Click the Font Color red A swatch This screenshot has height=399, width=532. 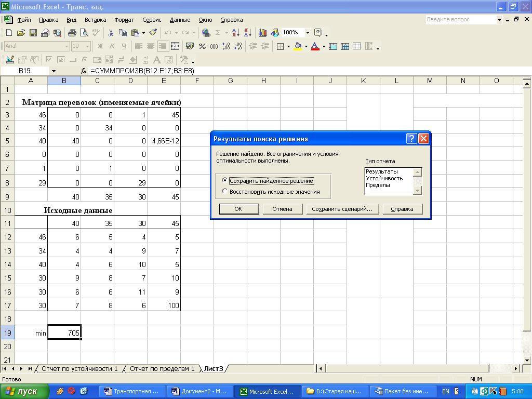coord(315,46)
